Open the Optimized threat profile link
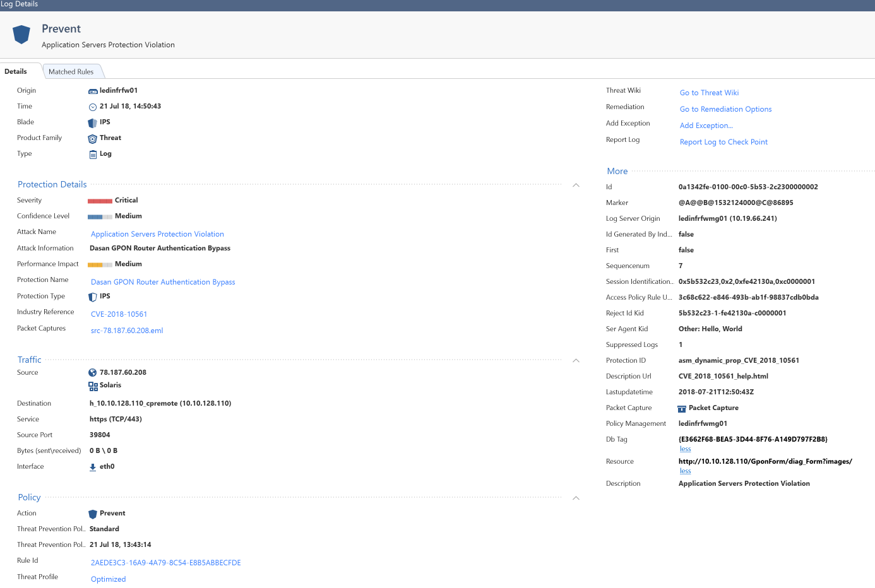Image resolution: width=875 pixels, height=588 pixels. tap(108, 579)
